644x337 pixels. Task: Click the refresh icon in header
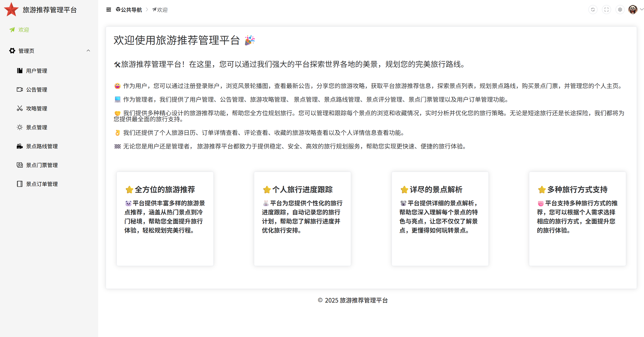click(593, 10)
